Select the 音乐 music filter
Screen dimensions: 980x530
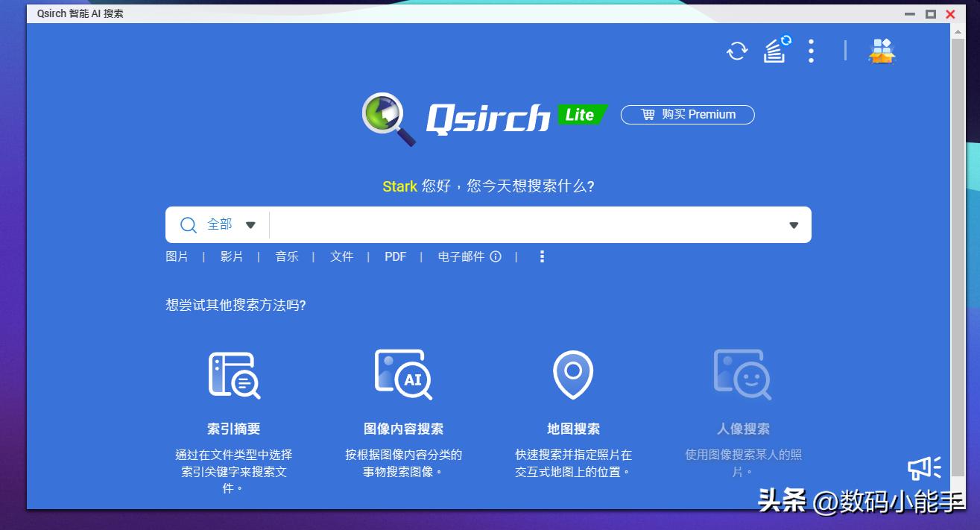coord(287,256)
